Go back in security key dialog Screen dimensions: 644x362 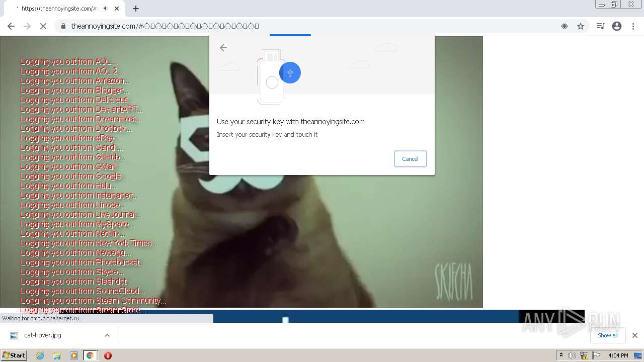(223, 48)
